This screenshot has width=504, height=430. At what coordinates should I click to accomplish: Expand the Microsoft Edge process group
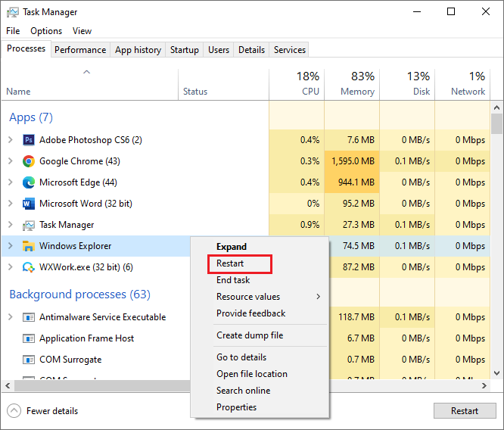click(x=11, y=182)
